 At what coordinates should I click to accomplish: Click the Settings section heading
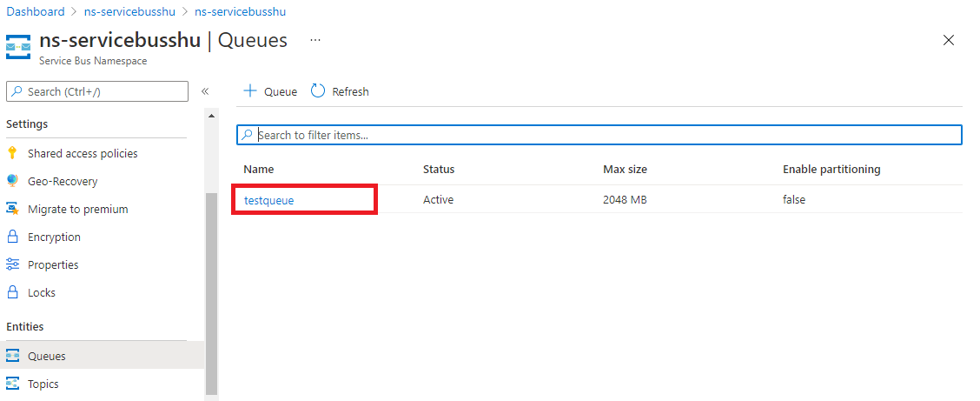coord(27,124)
